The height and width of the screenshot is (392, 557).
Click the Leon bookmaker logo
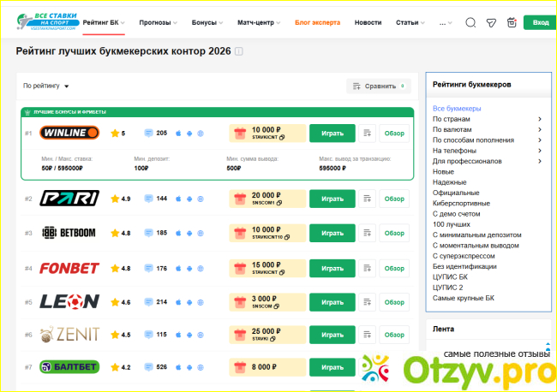tap(69, 301)
